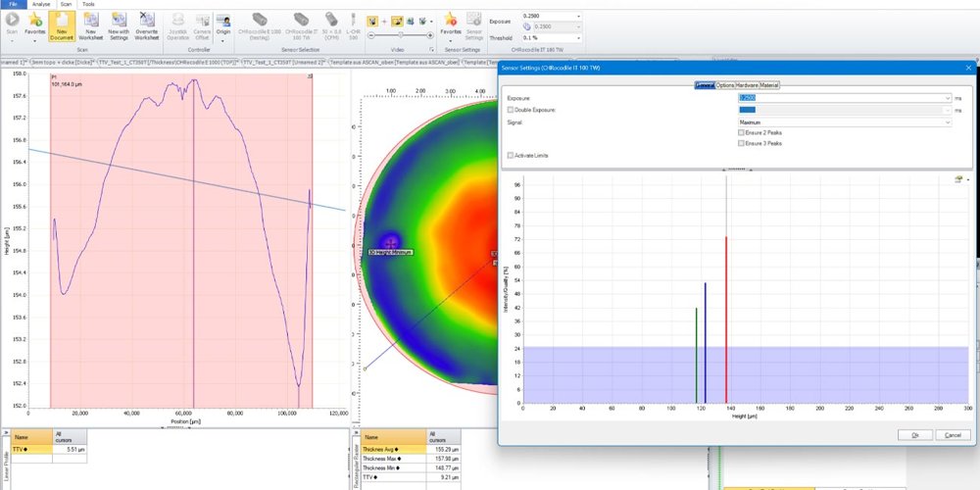Switch to the Tools ribbon tab
980x490 pixels.
point(89,4)
